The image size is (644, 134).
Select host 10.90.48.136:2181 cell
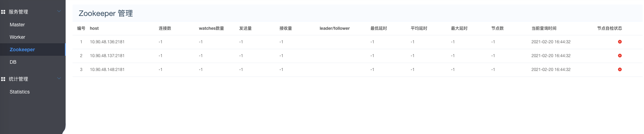(x=107, y=42)
